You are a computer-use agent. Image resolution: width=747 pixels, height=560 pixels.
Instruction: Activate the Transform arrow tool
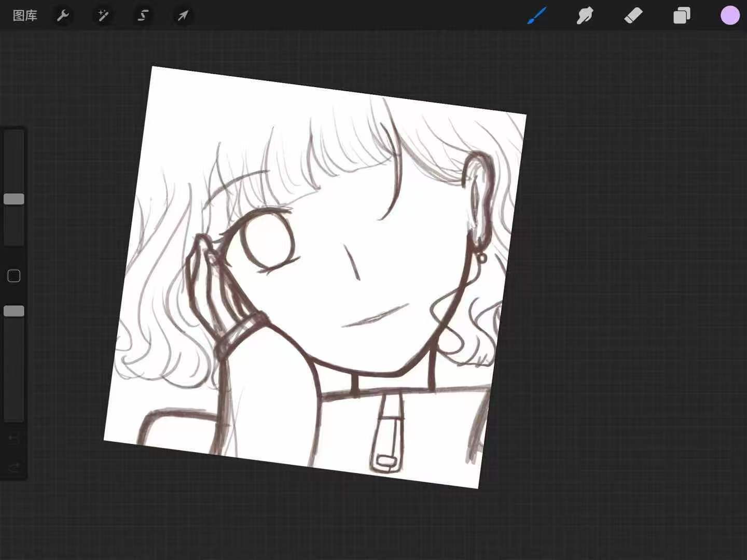coord(183,16)
